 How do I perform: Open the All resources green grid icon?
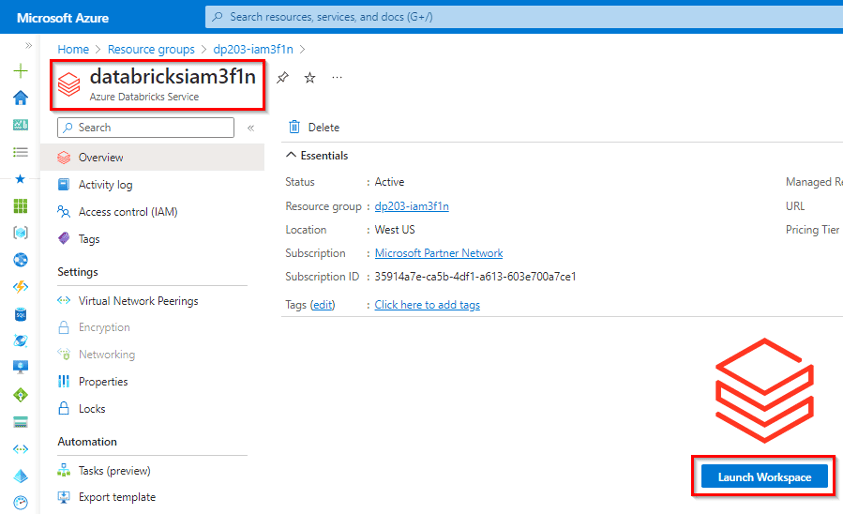coord(20,206)
